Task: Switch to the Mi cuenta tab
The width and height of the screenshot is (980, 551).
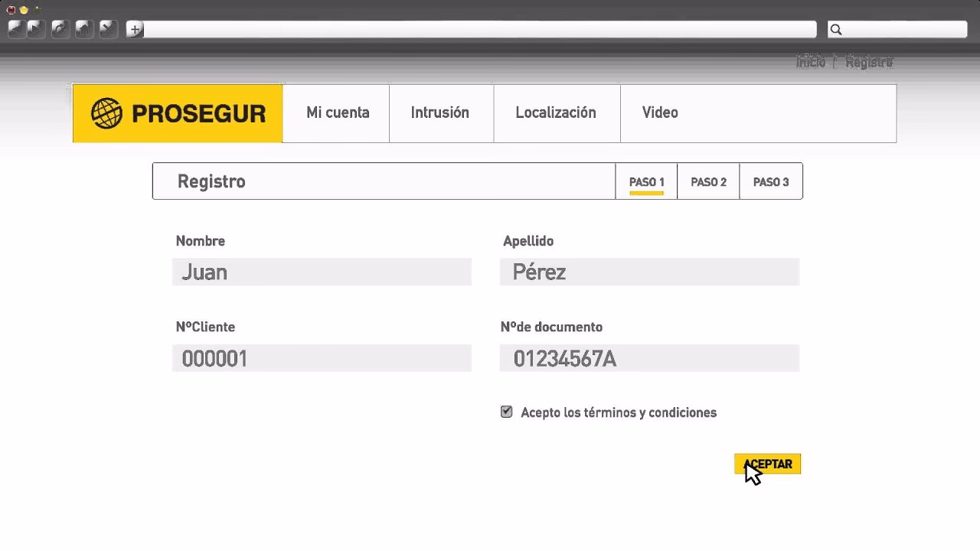Action: (x=337, y=112)
